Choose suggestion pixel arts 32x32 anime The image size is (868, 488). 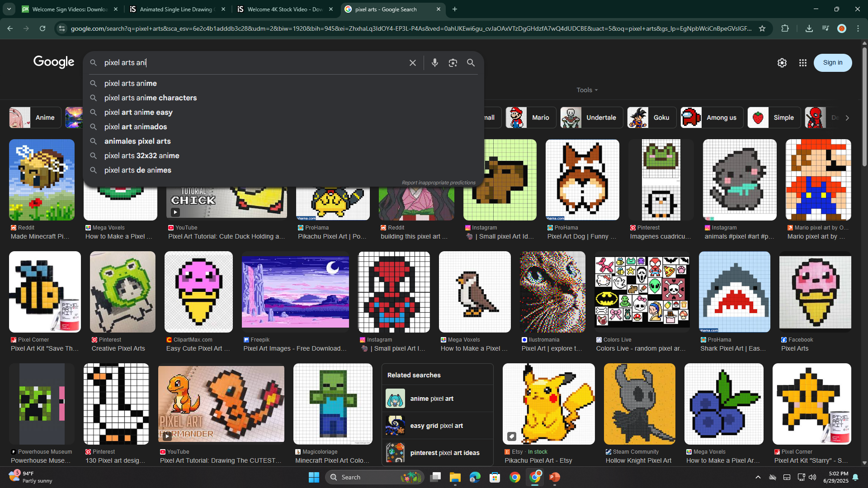click(283, 155)
